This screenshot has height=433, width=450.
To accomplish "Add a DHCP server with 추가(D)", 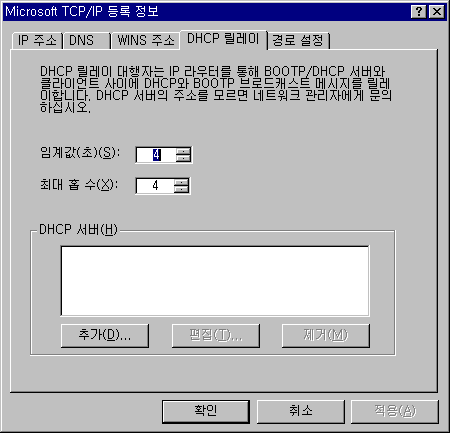I will coord(105,335).
